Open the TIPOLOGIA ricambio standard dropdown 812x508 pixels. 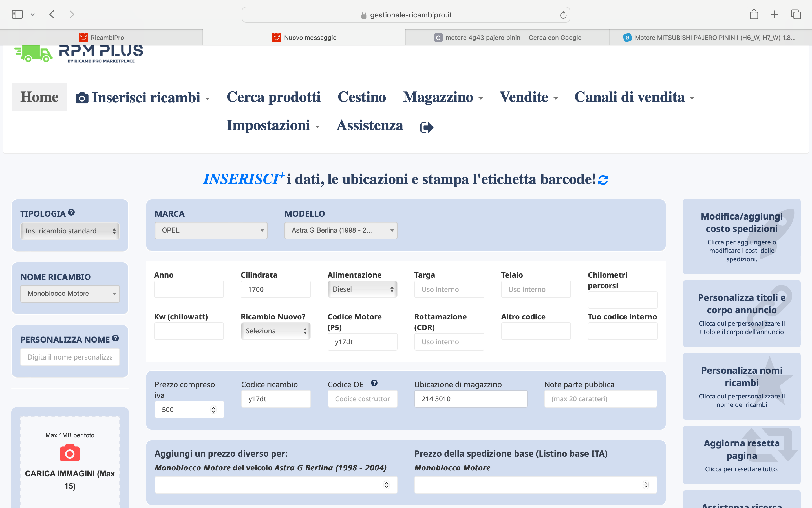click(x=70, y=231)
